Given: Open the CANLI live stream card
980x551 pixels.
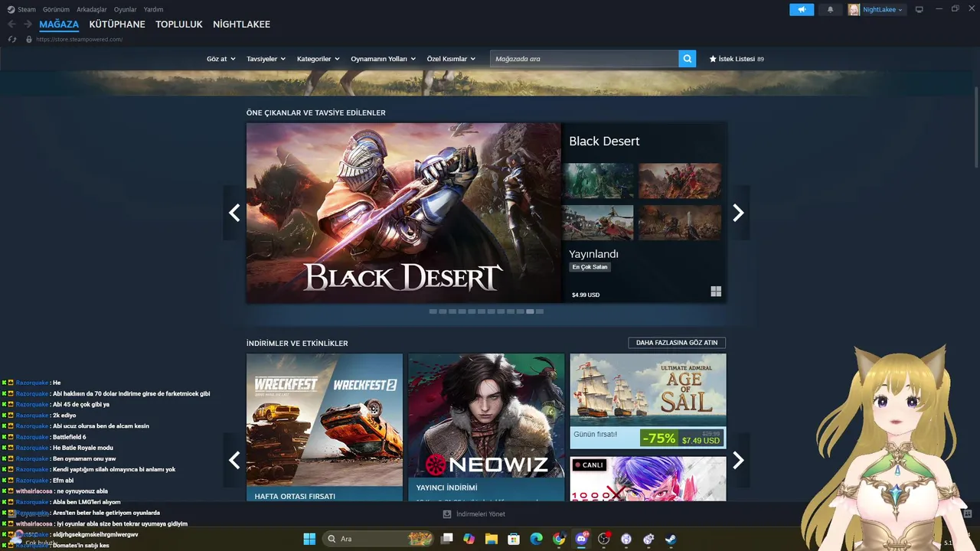Looking at the screenshot, I should (x=648, y=479).
